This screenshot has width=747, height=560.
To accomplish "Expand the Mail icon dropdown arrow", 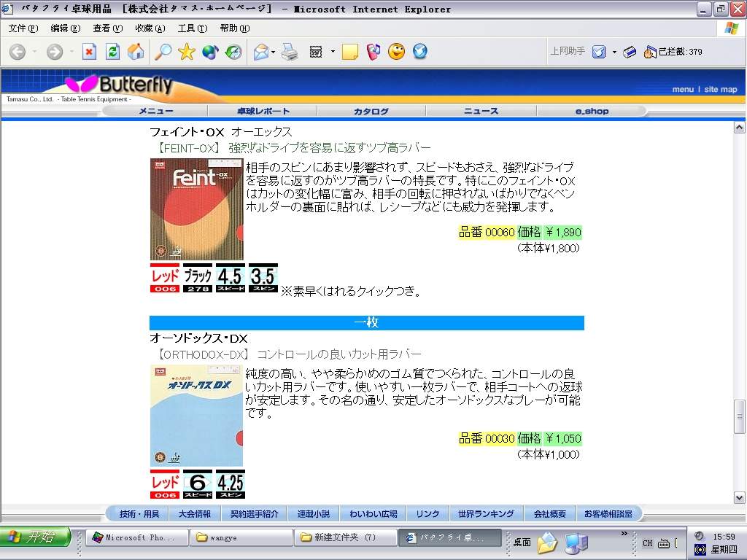I will tap(274, 52).
